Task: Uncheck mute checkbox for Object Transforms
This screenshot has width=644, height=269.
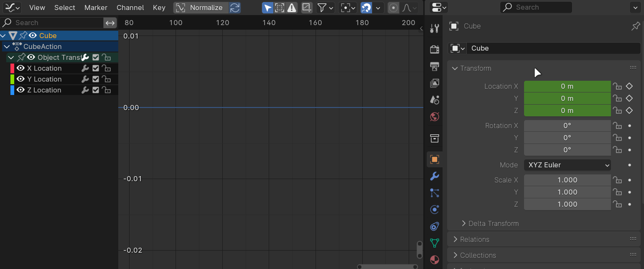Action: point(96,57)
